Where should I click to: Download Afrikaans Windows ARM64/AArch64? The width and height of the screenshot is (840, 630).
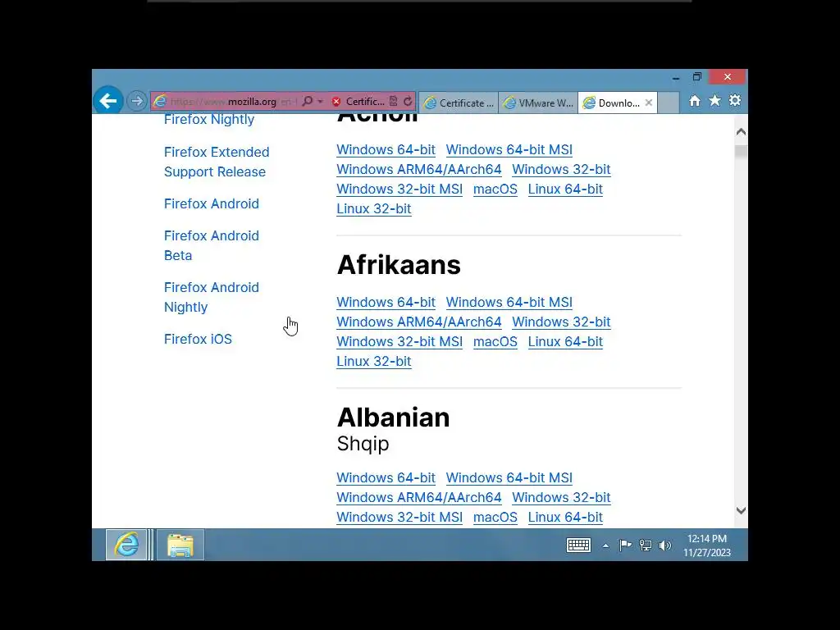point(419,322)
